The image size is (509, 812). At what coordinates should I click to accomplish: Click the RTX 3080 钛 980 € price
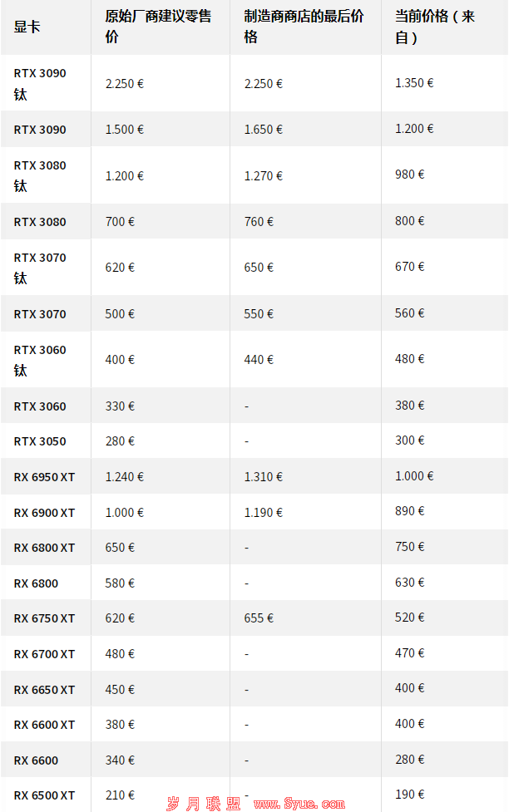click(x=409, y=175)
